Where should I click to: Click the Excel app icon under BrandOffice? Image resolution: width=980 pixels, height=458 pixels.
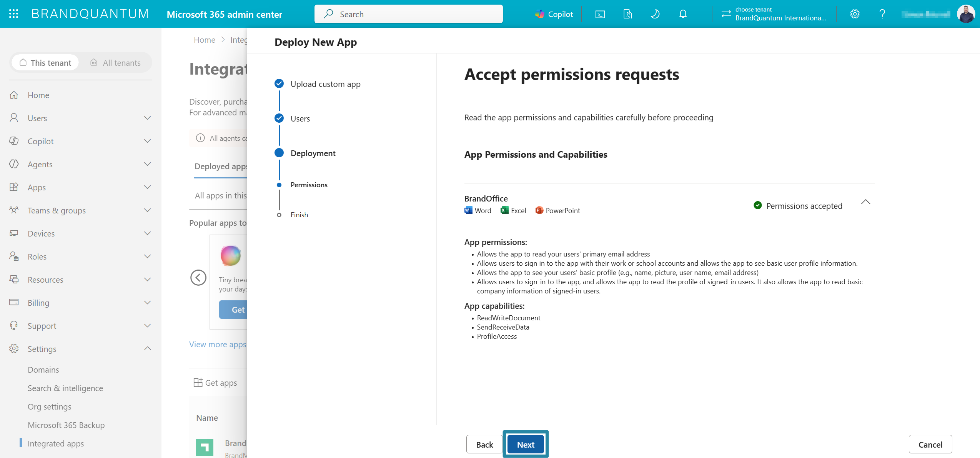pyautogui.click(x=504, y=210)
